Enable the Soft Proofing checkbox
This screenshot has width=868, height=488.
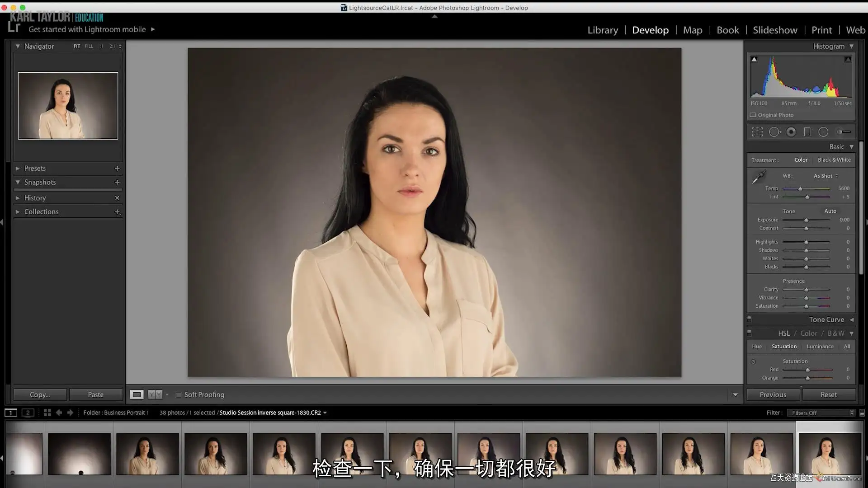tap(179, 395)
